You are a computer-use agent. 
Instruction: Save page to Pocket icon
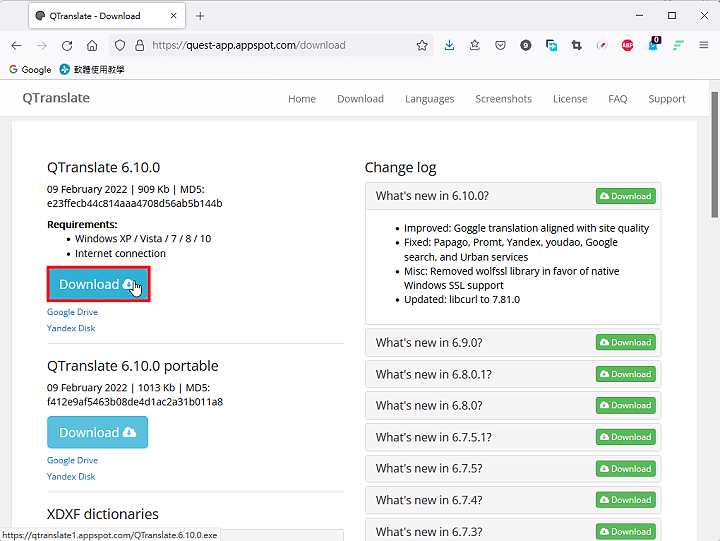(x=500, y=45)
